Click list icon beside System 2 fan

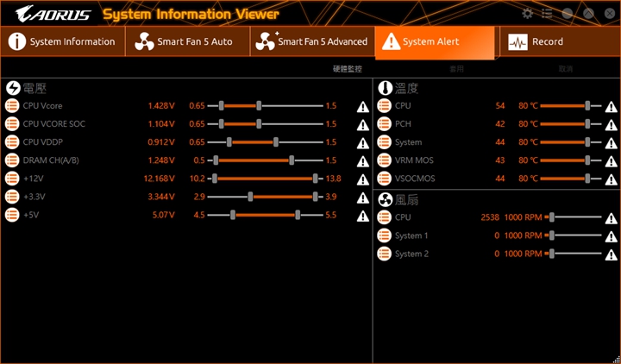(x=384, y=254)
